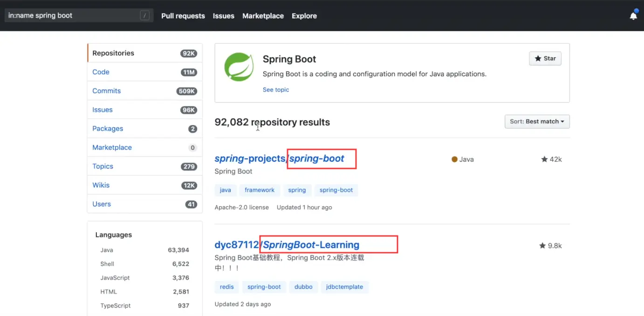Image resolution: width=644 pixels, height=316 pixels.
Task: Click the Spring Boot leaf logo
Action: tap(239, 67)
